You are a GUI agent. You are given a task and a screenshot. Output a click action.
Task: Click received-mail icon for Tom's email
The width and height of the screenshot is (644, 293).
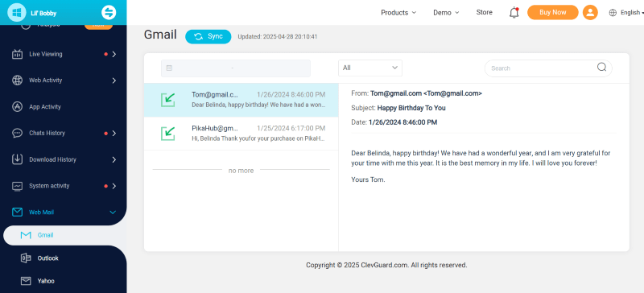coord(168,100)
